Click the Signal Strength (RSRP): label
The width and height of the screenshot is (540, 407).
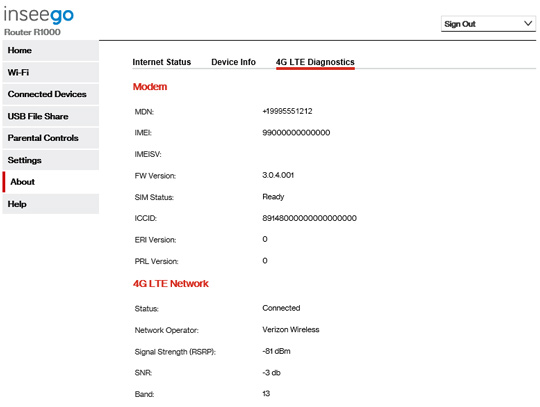[175, 352]
